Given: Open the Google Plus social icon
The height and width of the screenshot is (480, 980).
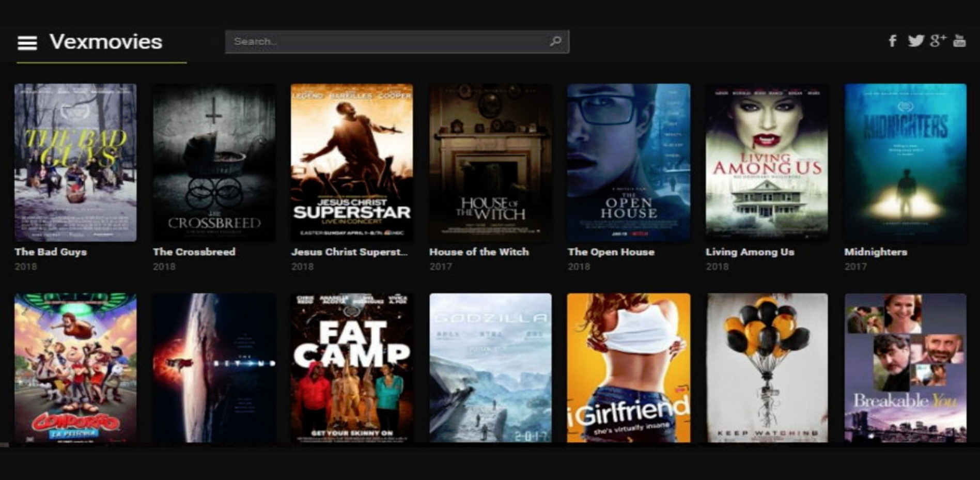Looking at the screenshot, I should pyautogui.click(x=938, y=40).
